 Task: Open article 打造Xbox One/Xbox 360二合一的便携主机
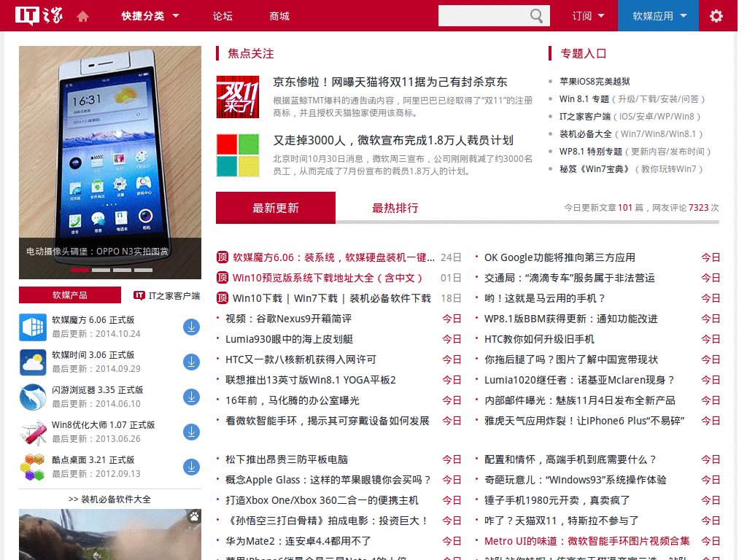point(322,500)
